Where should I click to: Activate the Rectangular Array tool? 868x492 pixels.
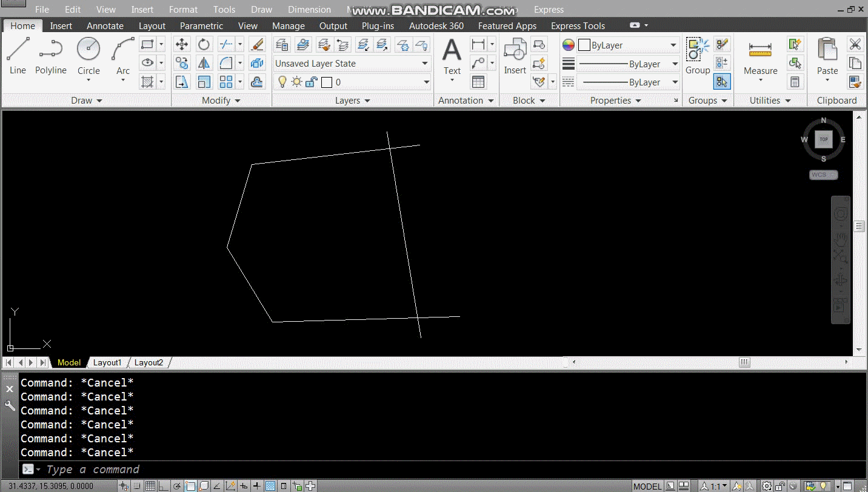(x=226, y=81)
